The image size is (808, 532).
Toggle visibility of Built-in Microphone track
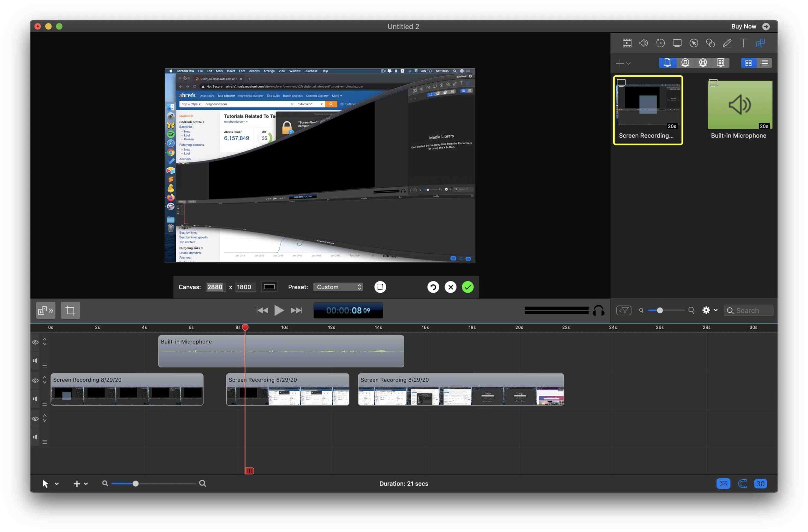tap(34, 342)
